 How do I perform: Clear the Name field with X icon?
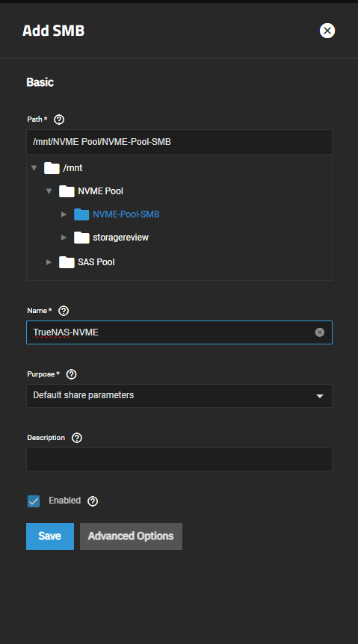[320, 332]
